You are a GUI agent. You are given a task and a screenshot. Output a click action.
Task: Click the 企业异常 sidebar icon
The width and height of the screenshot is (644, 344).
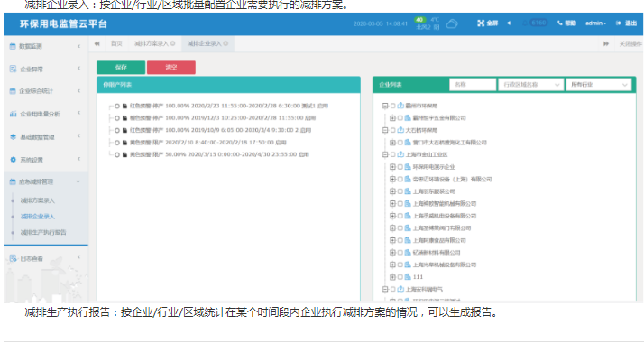(14, 69)
